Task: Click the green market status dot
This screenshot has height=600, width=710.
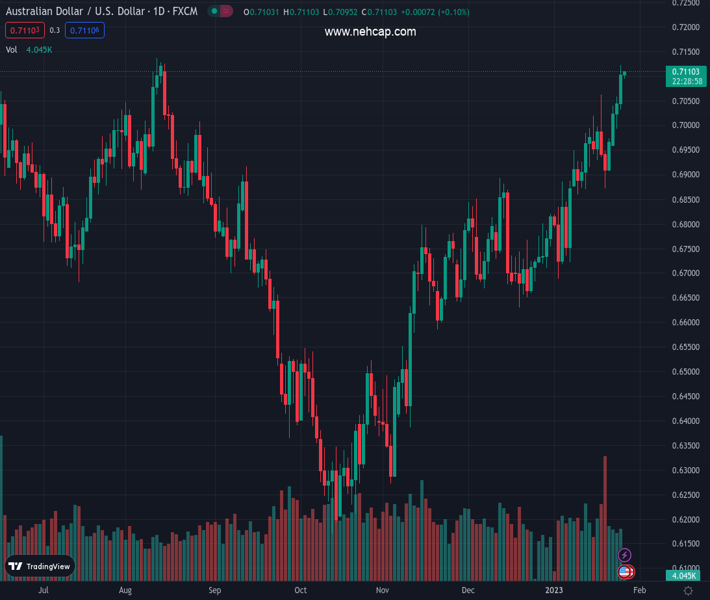Action: point(214,12)
